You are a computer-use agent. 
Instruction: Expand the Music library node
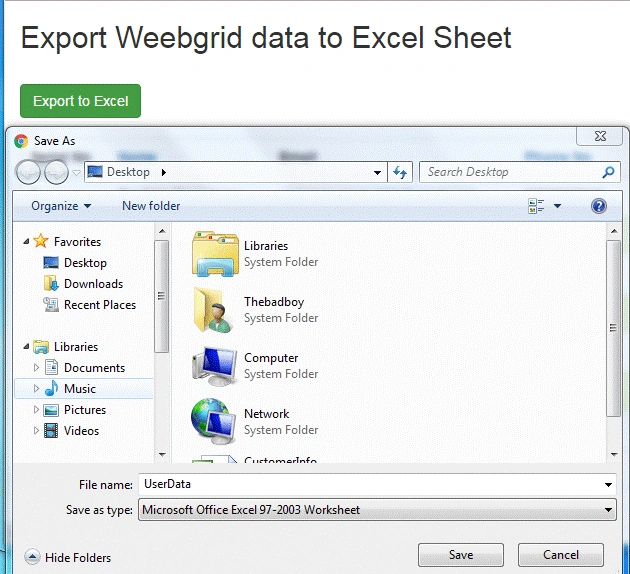(36, 388)
